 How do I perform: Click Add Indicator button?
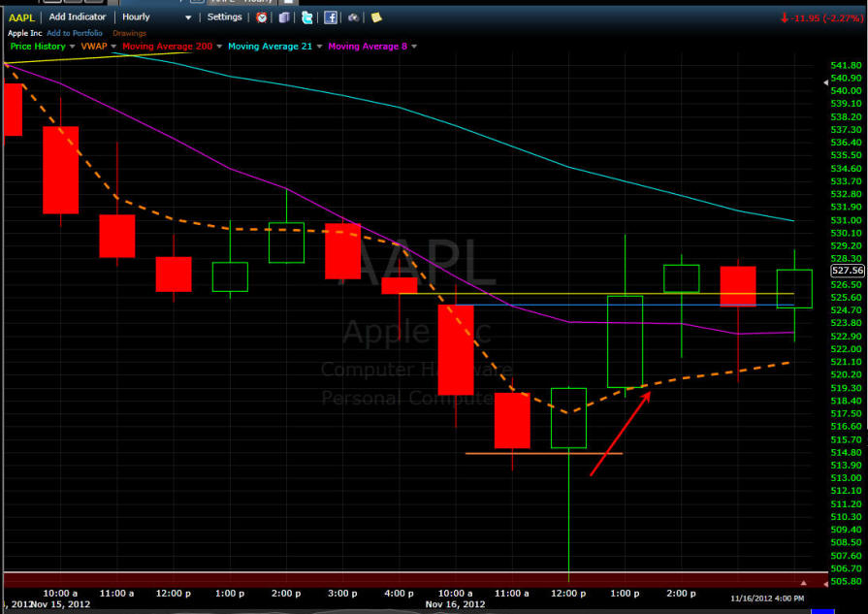pos(78,17)
